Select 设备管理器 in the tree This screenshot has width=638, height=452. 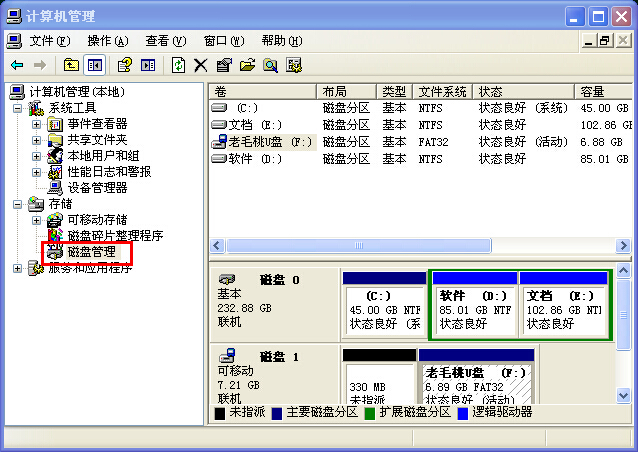pyautogui.click(x=97, y=188)
